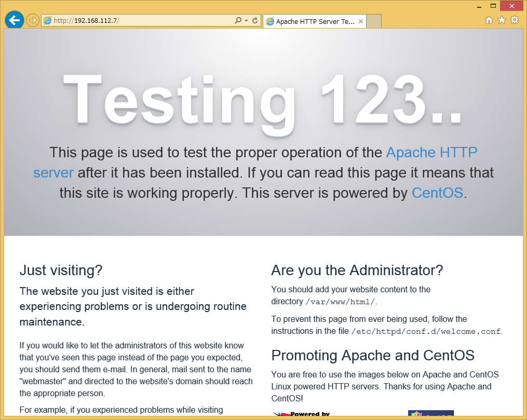This screenshot has height=420, width=527.
Task: Click the IE favicon on the Apache tab
Action: [x=270, y=21]
